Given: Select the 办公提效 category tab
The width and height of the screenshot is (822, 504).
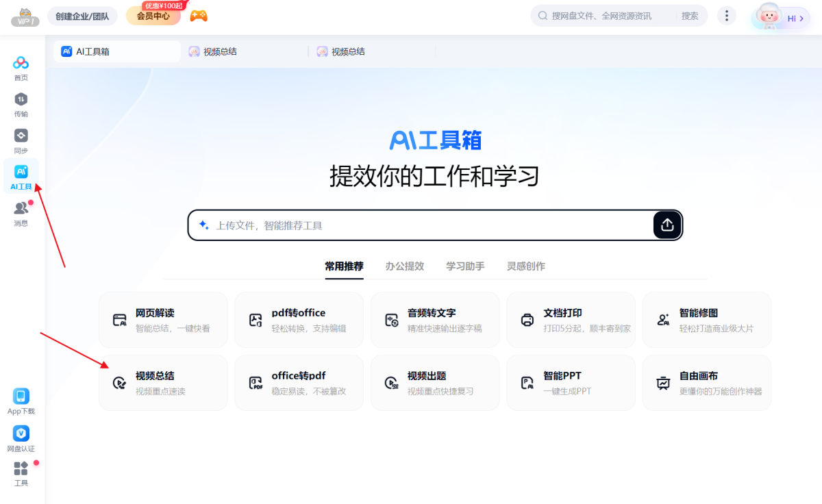Looking at the screenshot, I should tap(405, 266).
